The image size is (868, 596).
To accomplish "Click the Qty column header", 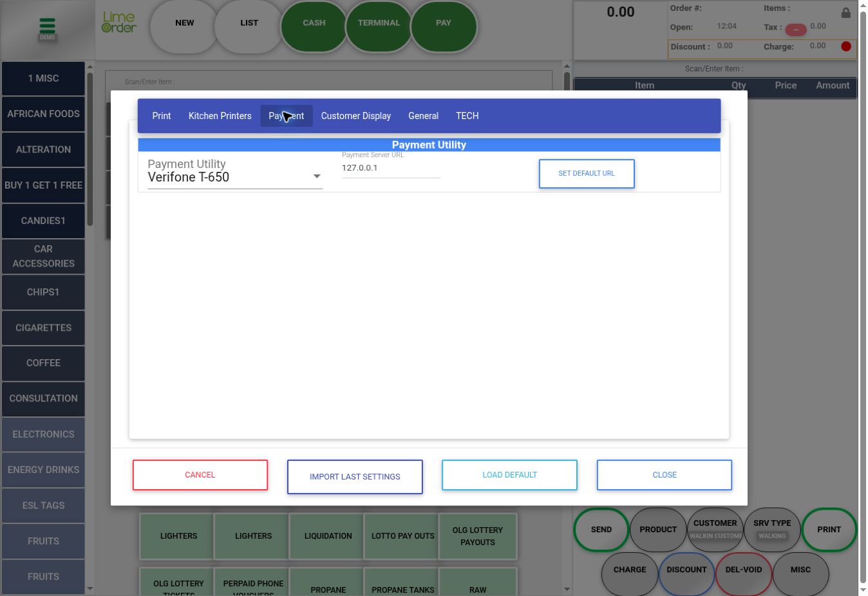I will [739, 86].
